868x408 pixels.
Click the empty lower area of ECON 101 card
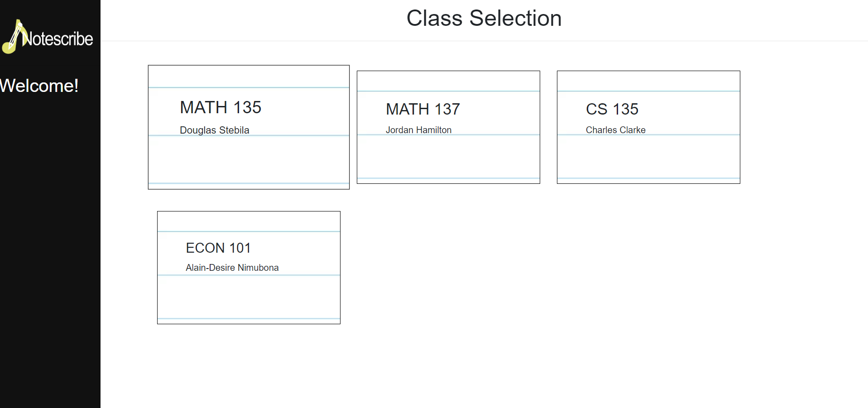click(x=249, y=297)
